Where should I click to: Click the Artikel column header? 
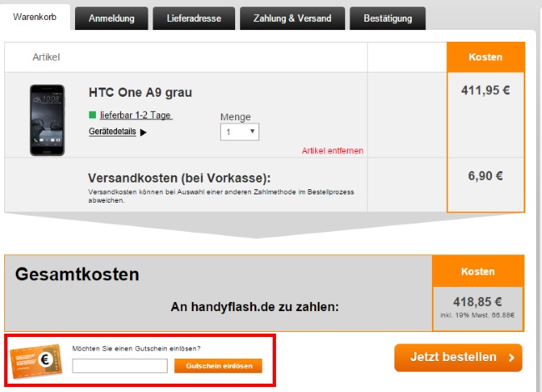coord(46,57)
